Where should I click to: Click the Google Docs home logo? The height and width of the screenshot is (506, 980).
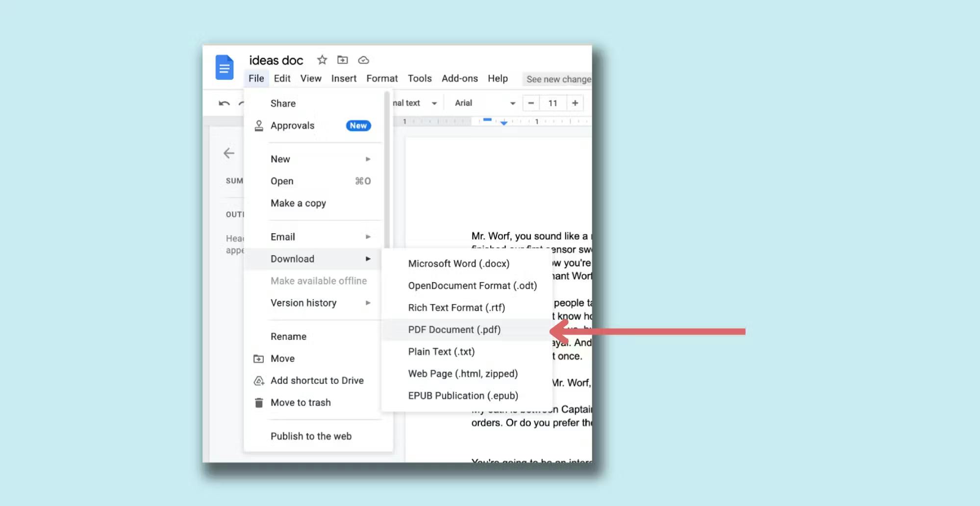coord(224,68)
